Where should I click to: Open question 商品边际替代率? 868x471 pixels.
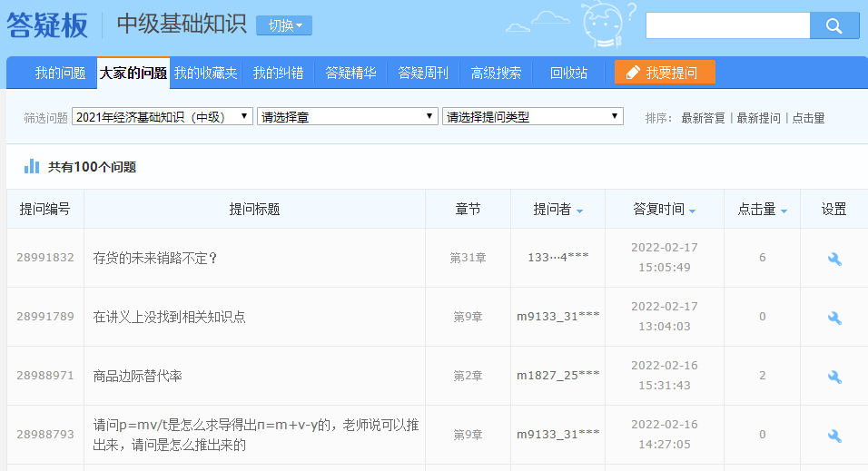pyautogui.click(x=138, y=376)
